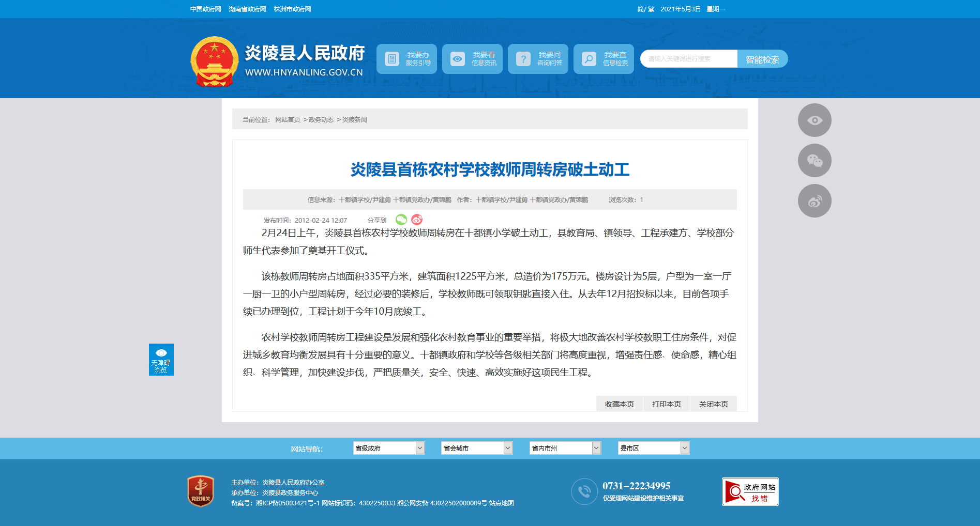The height and width of the screenshot is (526, 980).
Task: Switch between 简/繁 Chinese text
Action: 645,9
